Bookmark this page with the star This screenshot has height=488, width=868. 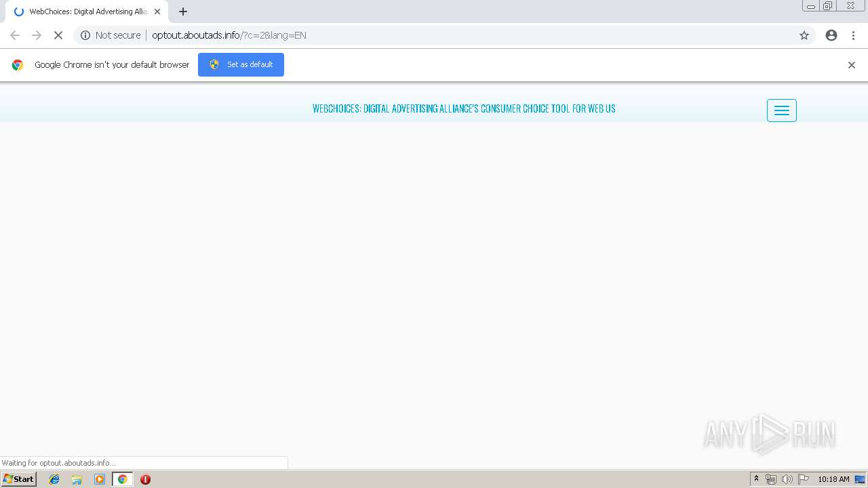804,35
